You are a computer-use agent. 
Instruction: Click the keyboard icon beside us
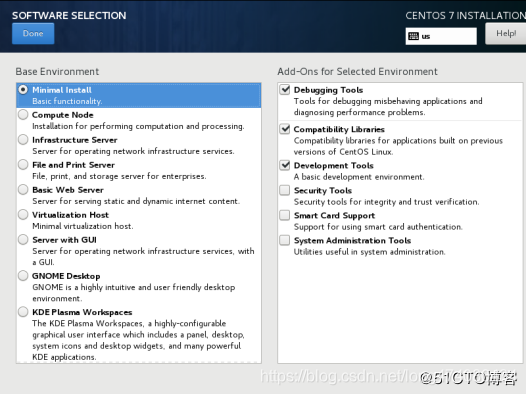coord(413,36)
